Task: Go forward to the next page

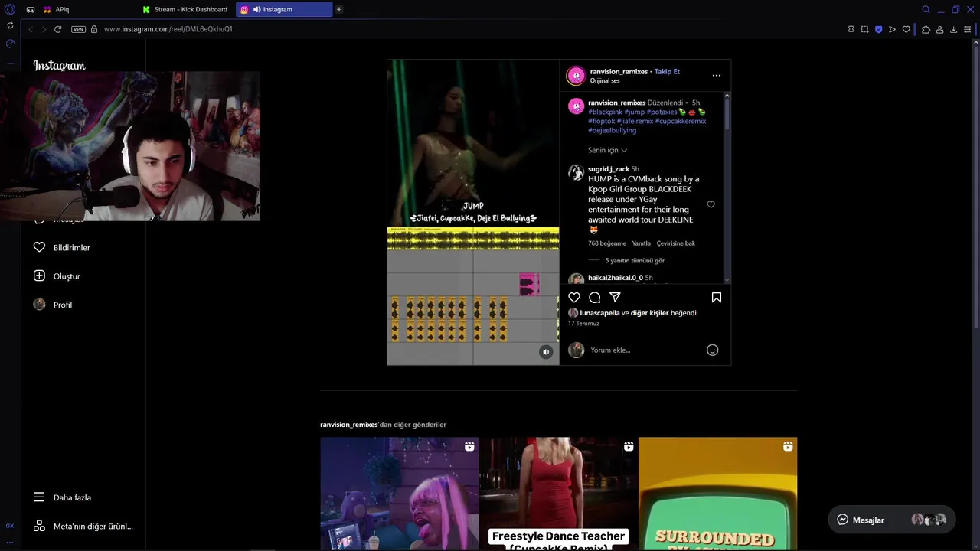Action: coord(44,29)
